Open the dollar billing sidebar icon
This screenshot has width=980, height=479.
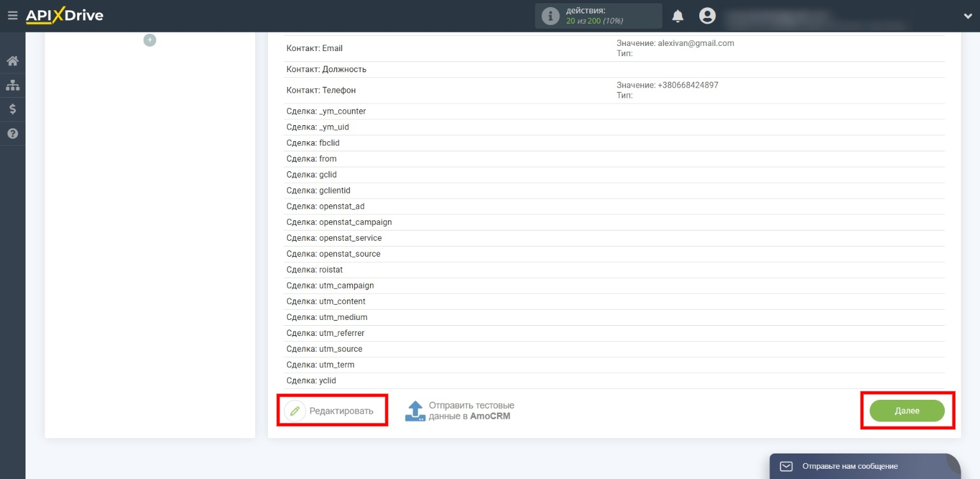point(13,109)
